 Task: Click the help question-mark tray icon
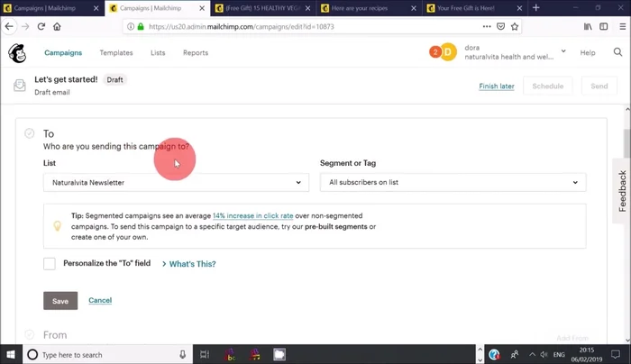coord(494,354)
